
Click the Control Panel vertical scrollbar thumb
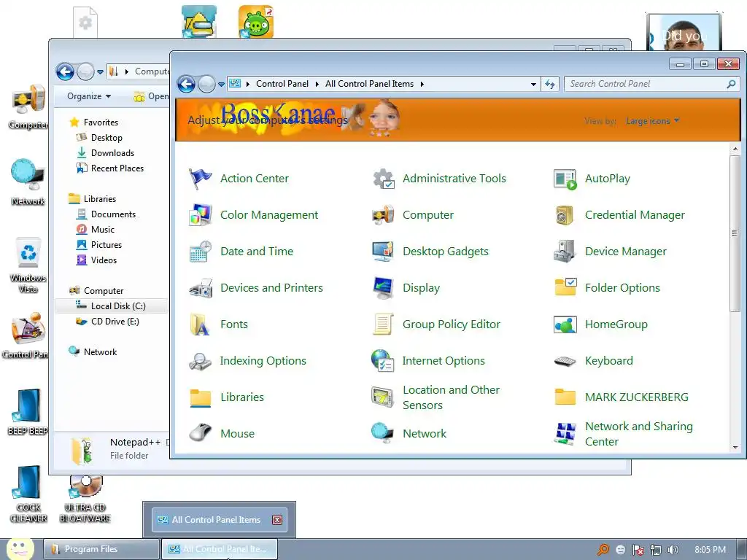coord(735,233)
